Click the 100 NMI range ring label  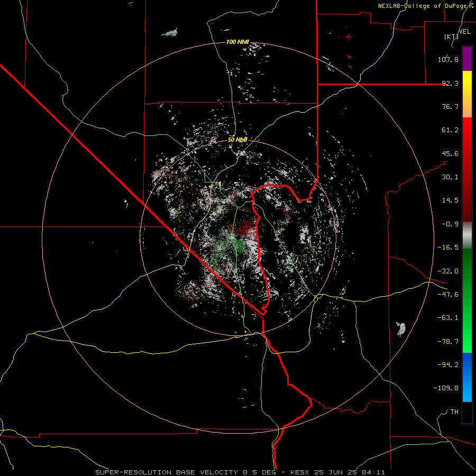(237, 42)
